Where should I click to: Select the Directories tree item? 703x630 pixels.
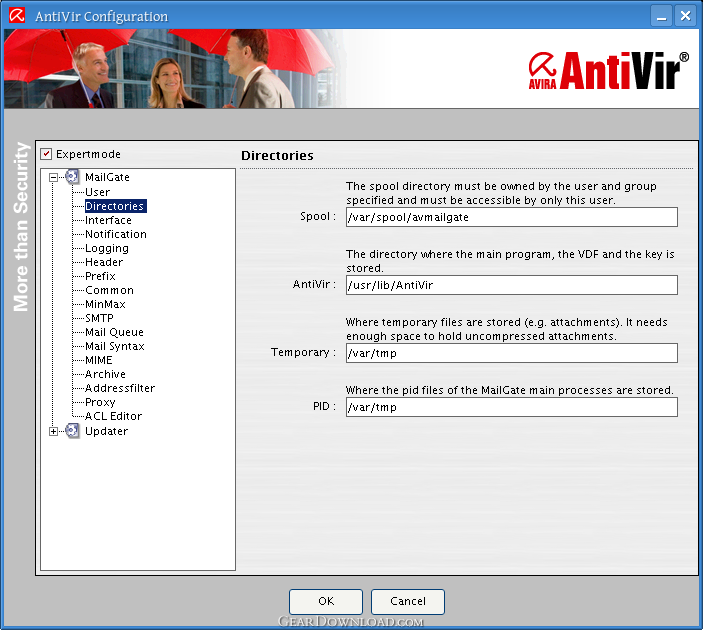[x=115, y=206]
